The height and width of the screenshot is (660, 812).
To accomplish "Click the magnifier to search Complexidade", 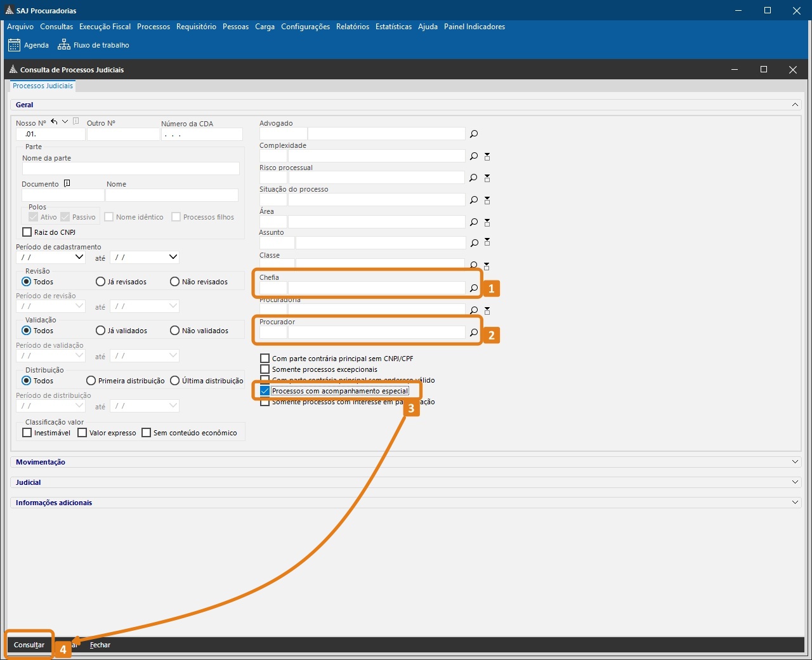I will click(474, 156).
